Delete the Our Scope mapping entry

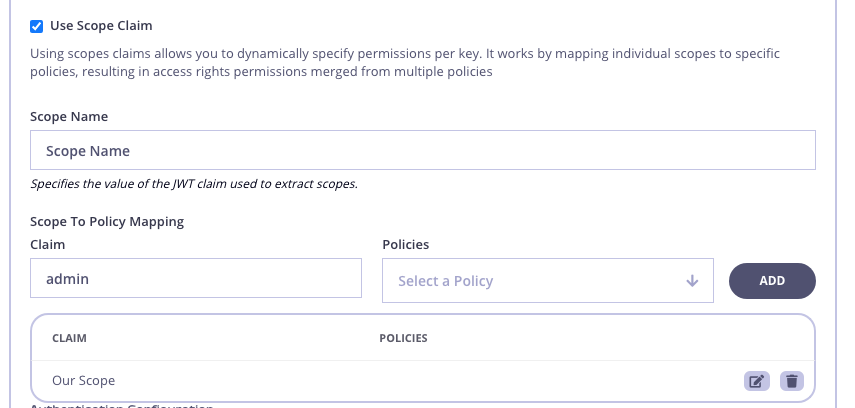(x=792, y=381)
